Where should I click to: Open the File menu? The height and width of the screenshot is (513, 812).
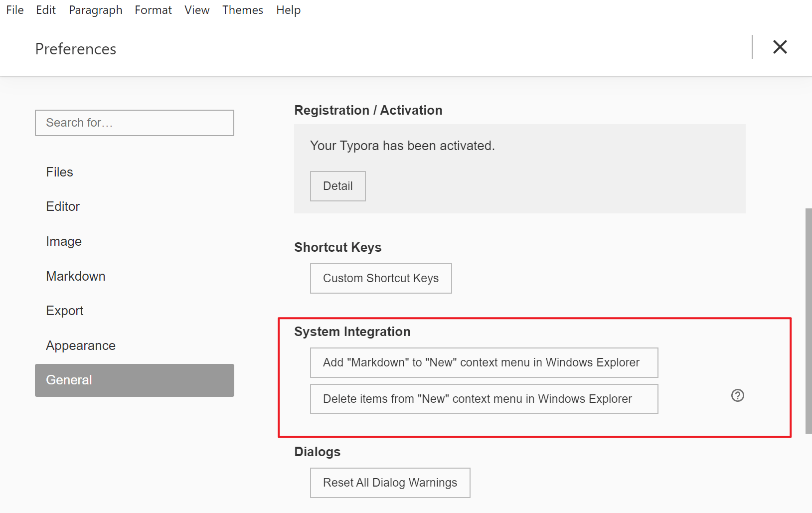[x=15, y=10]
